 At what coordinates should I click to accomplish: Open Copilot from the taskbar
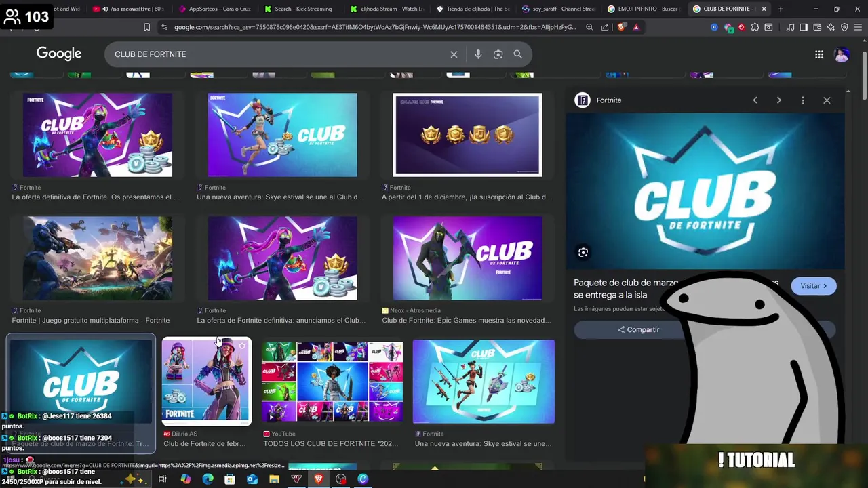click(x=185, y=479)
